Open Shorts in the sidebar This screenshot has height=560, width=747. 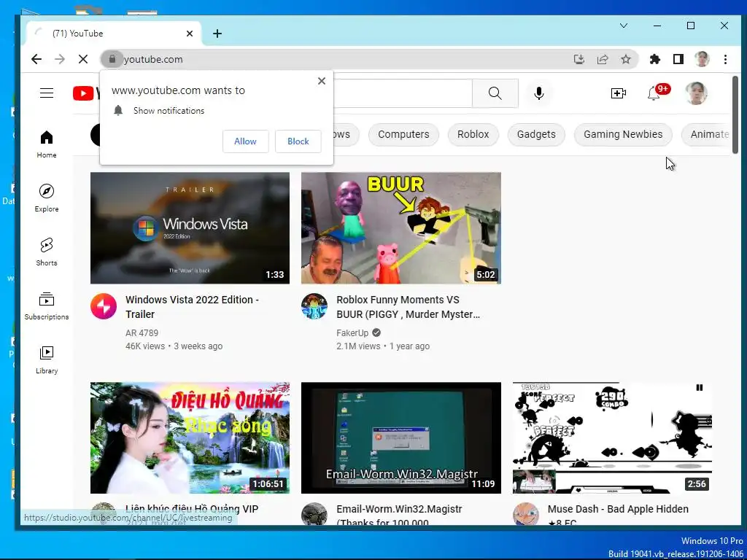tap(47, 252)
